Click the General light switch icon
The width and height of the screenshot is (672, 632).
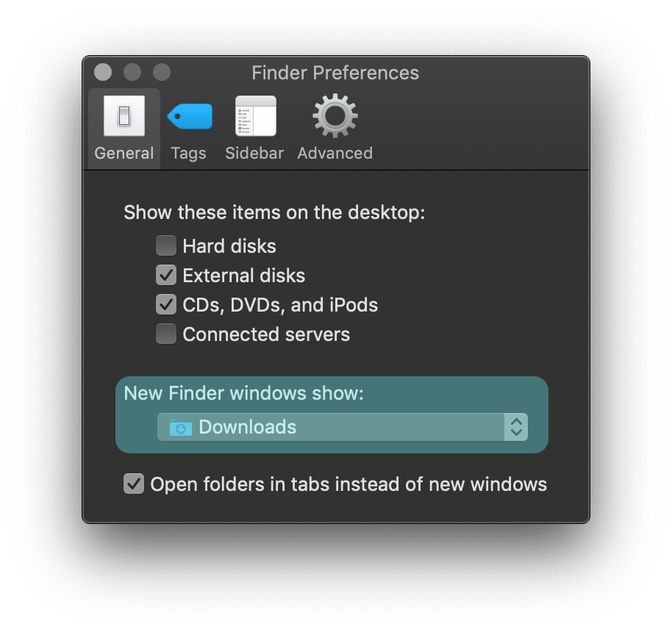tap(124, 116)
